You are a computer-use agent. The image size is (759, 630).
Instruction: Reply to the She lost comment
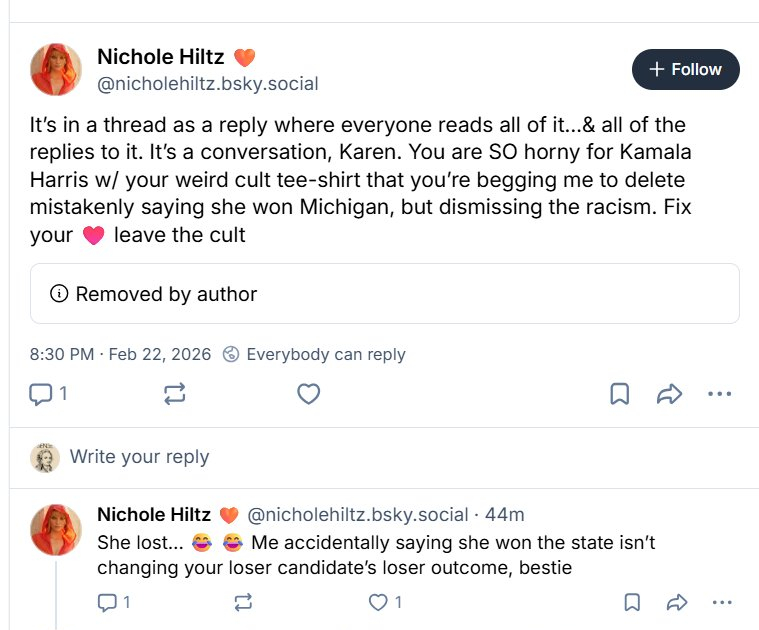[108, 602]
